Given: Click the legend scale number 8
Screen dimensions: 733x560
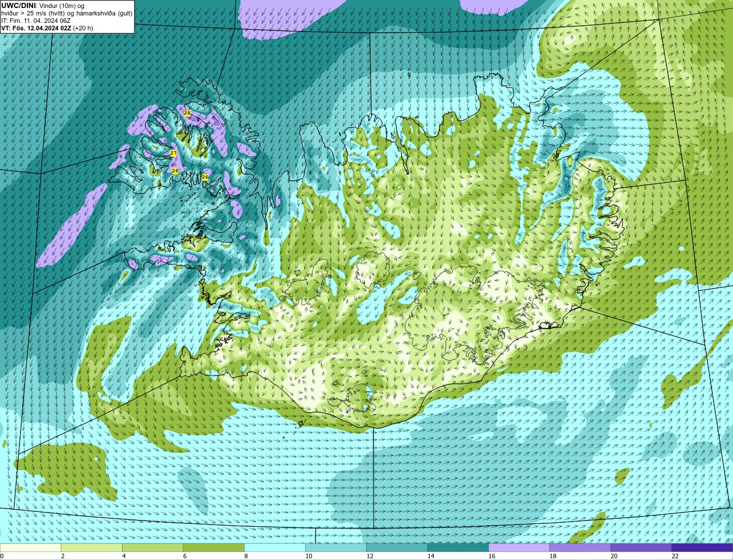Looking at the screenshot, I should point(246,556).
